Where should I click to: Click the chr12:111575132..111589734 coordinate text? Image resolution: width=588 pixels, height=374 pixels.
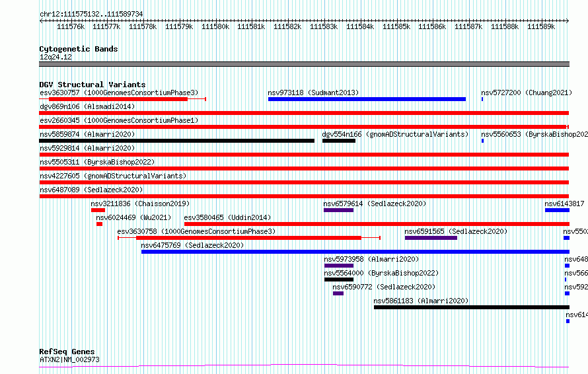click(91, 15)
